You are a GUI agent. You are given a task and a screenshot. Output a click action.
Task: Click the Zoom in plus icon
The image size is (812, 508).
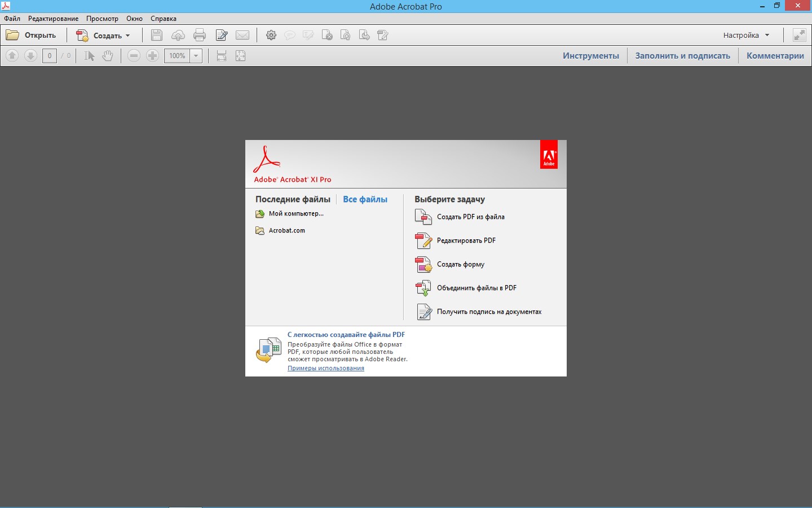tap(152, 55)
